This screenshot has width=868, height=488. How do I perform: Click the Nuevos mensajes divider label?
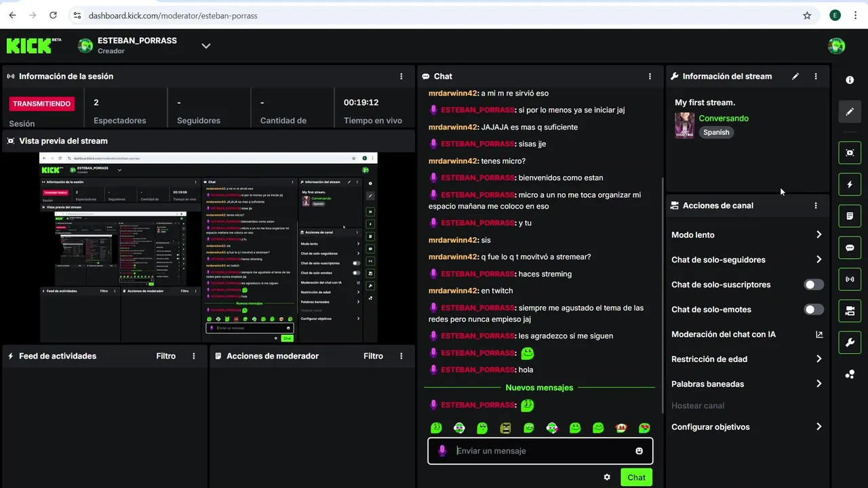click(539, 388)
